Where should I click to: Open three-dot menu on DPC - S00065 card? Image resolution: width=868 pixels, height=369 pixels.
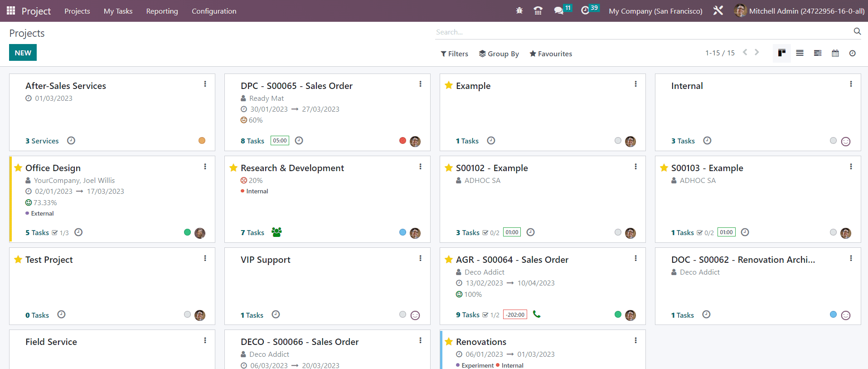421,84
